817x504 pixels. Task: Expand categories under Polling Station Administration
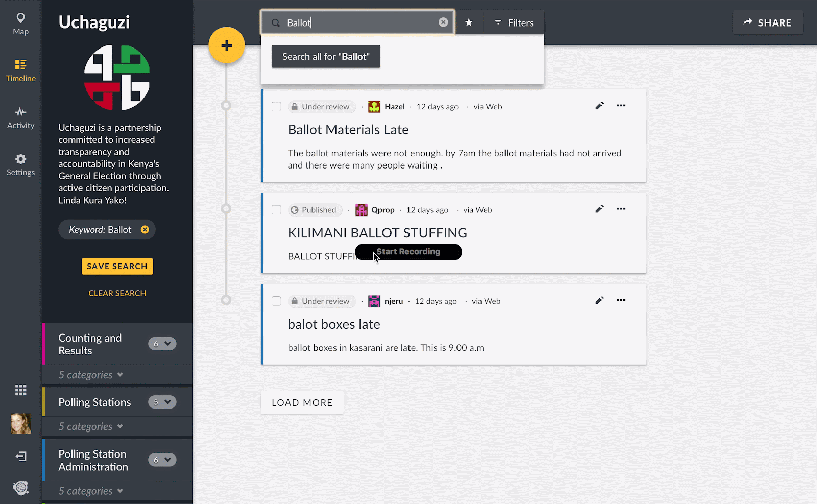pyautogui.click(x=91, y=491)
